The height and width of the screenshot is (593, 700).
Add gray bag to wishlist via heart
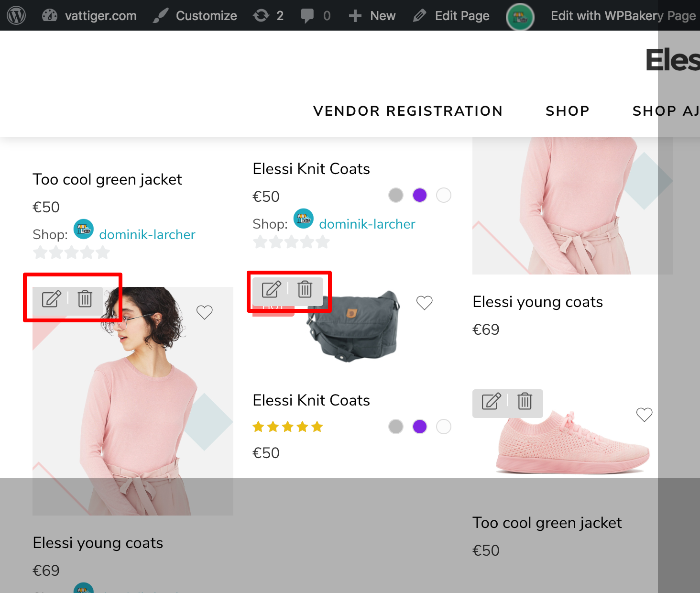[x=424, y=302]
